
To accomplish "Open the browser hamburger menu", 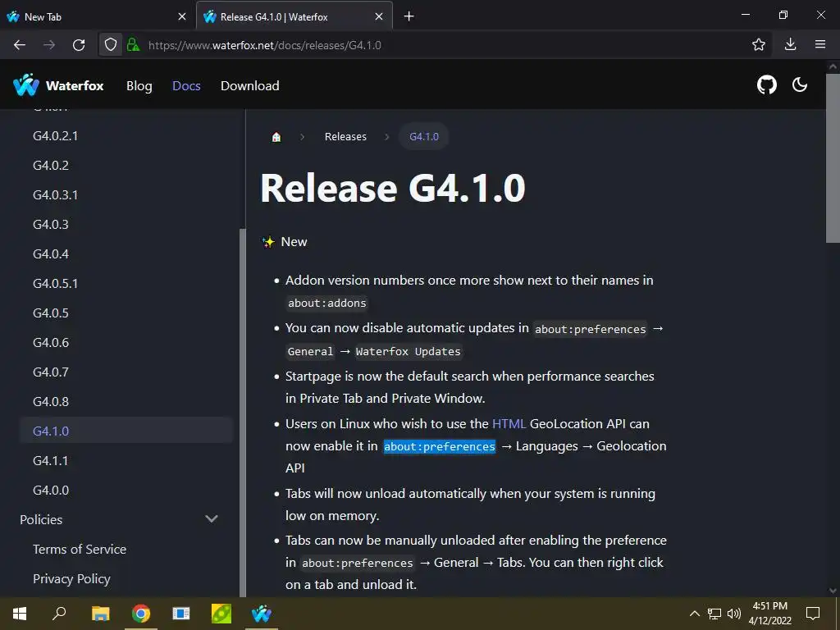I will [820, 44].
